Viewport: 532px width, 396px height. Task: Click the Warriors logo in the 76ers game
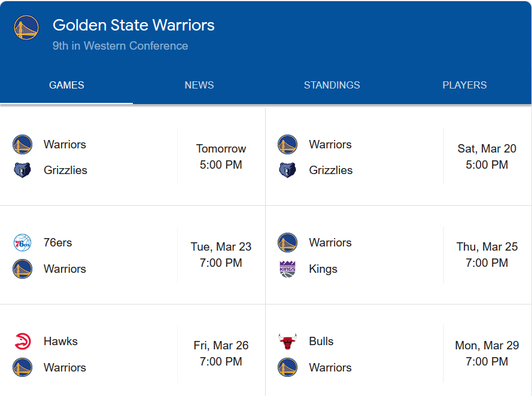[22, 269]
